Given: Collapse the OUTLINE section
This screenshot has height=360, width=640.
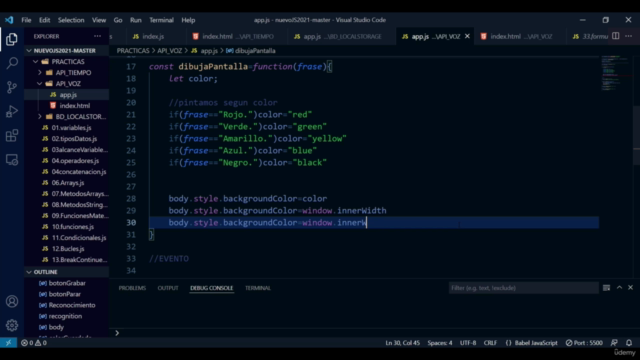Looking at the screenshot, I should [x=29, y=272].
